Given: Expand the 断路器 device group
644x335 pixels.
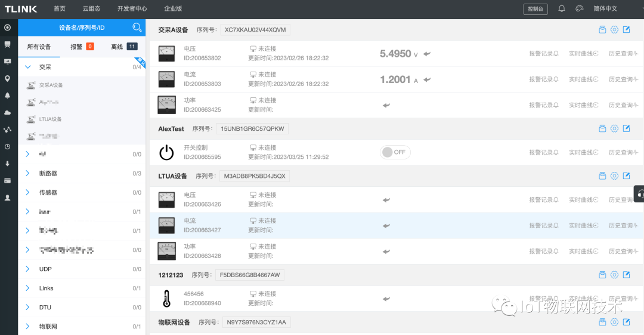Looking at the screenshot, I should [27, 173].
